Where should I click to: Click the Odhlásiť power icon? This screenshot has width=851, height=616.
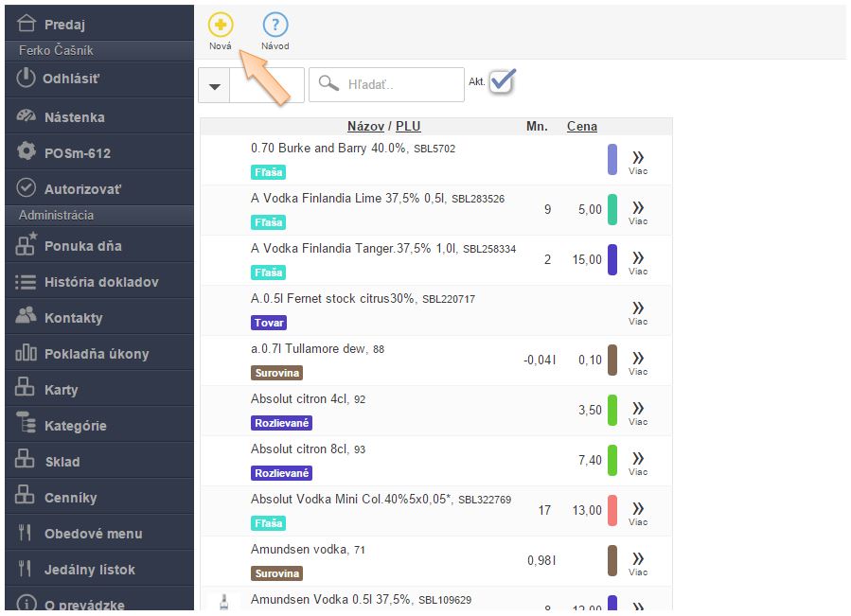coord(27,79)
